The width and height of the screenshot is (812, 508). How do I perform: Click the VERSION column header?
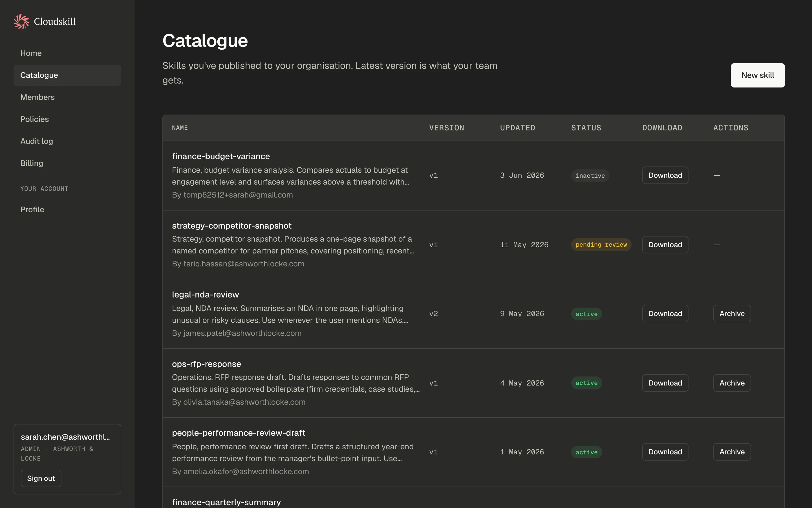[x=447, y=128]
